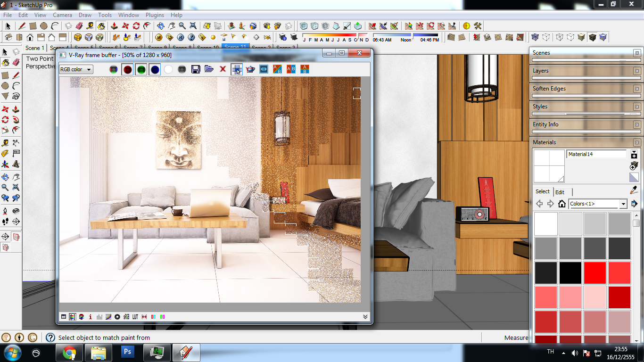Select the Line pencil tool
This screenshot has height=362, width=644.
(22, 26)
